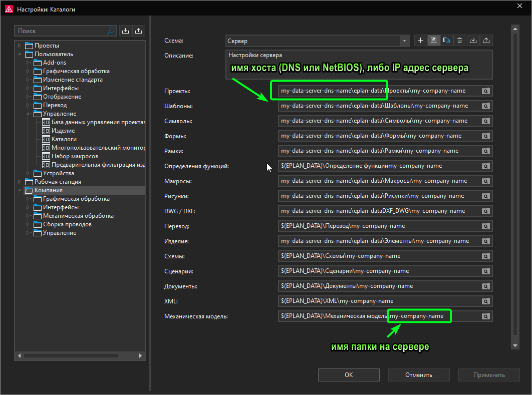Viewport: 532px width, 395px height.
Task: Copy the scheme using the copy icon
Action: [x=447, y=41]
